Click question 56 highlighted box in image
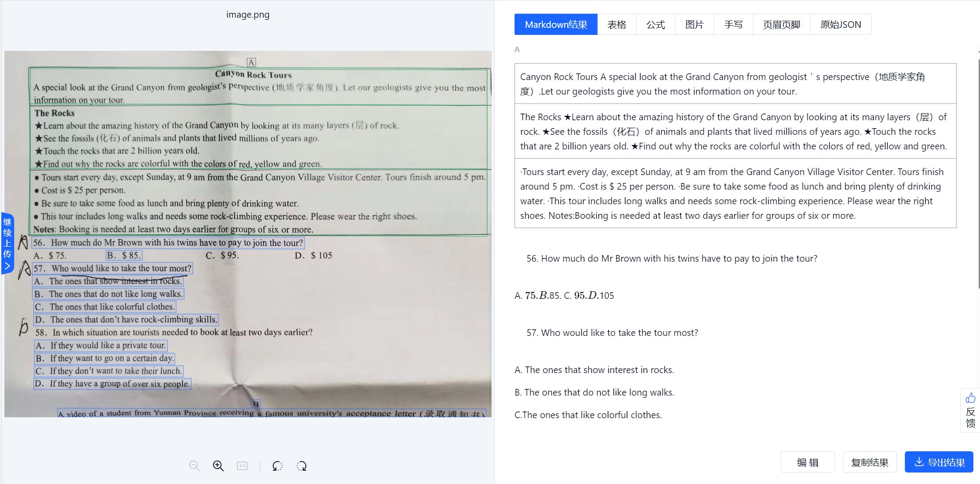The height and width of the screenshot is (484, 980). pos(168,243)
